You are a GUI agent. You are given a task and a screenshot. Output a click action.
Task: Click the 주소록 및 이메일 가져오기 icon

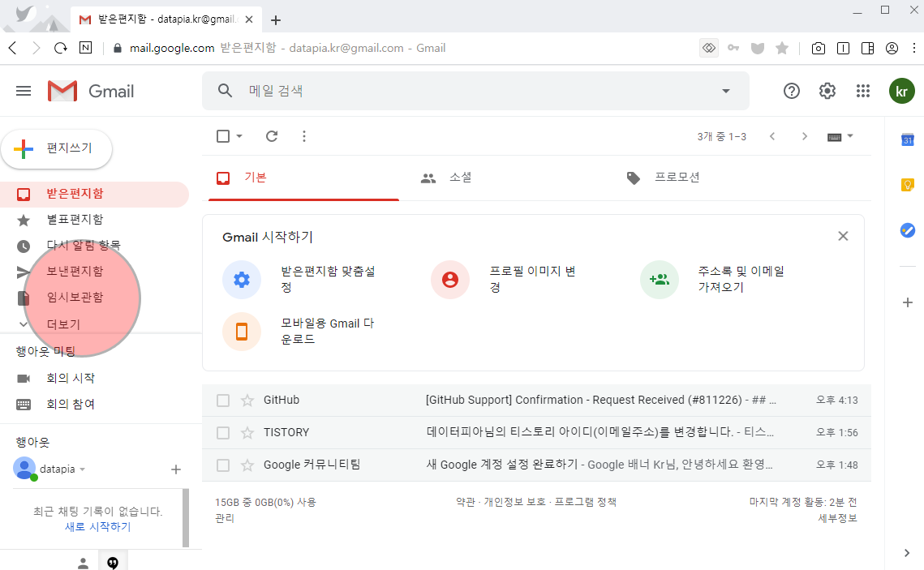pyautogui.click(x=660, y=280)
